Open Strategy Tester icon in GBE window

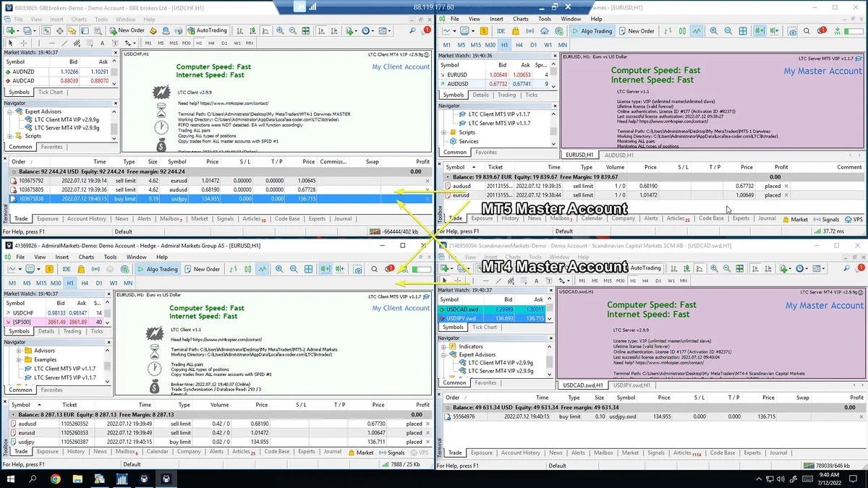click(98, 30)
